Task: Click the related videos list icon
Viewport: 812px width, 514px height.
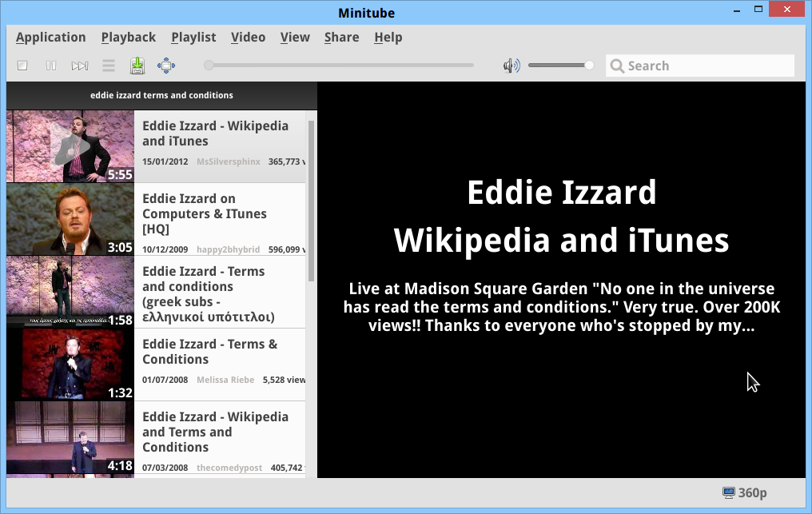Action: click(109, 66)
